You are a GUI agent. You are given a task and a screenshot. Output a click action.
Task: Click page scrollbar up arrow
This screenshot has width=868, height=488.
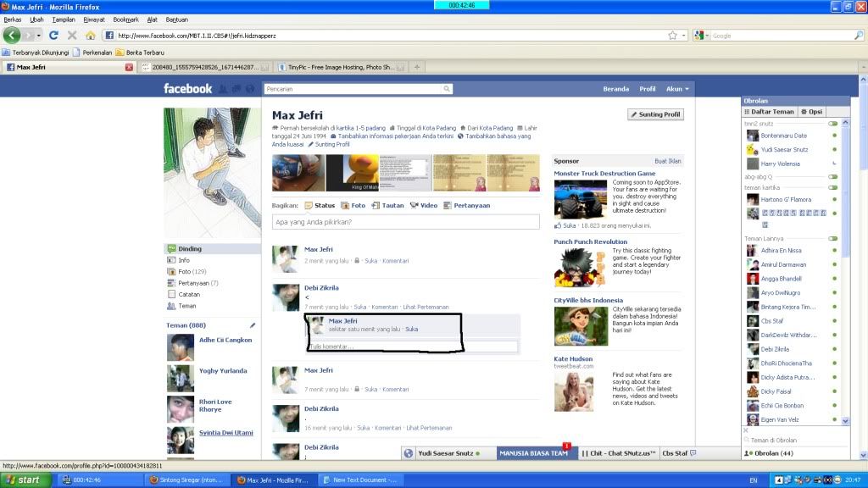863,79
